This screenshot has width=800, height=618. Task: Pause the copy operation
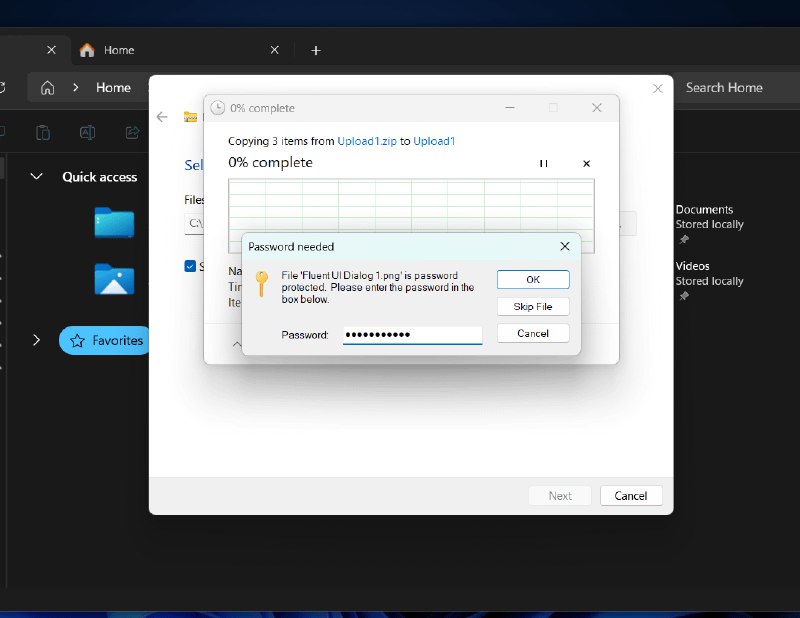(544, 163)
